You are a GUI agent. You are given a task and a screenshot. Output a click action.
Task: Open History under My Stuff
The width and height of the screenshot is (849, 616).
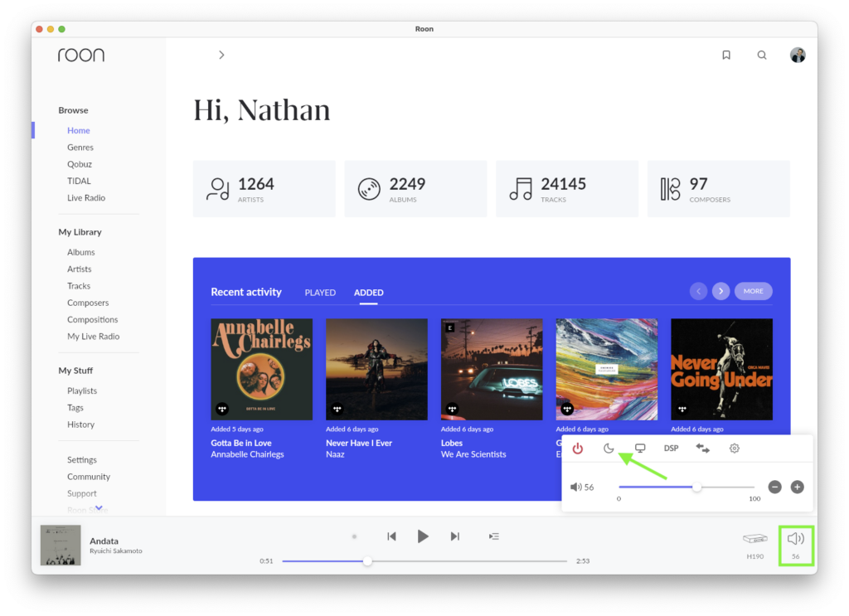(80, 424)
